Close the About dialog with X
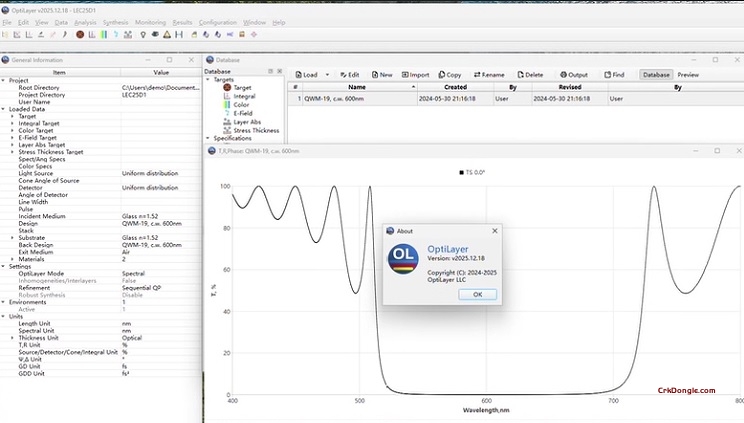The image size is (744, 423). click(x=495, y=231)
